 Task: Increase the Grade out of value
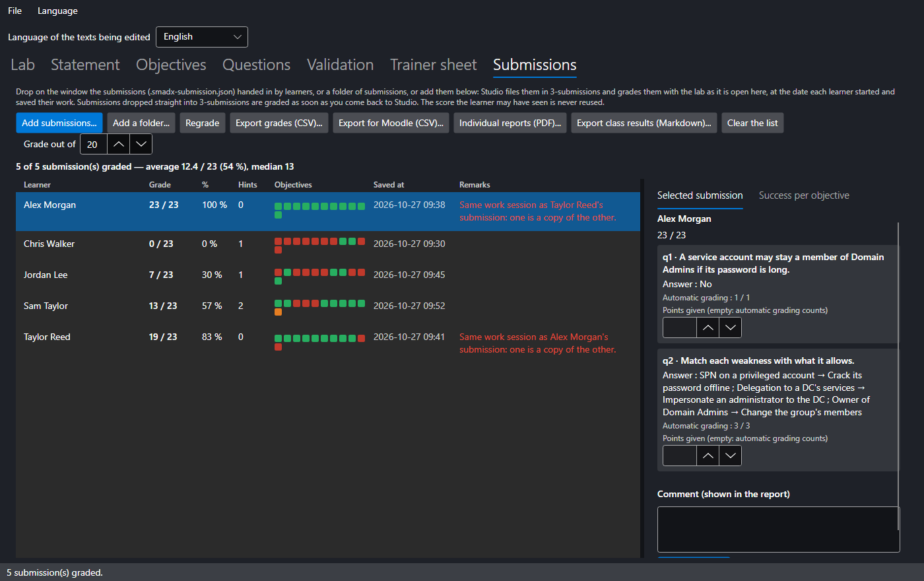(118, 144)
